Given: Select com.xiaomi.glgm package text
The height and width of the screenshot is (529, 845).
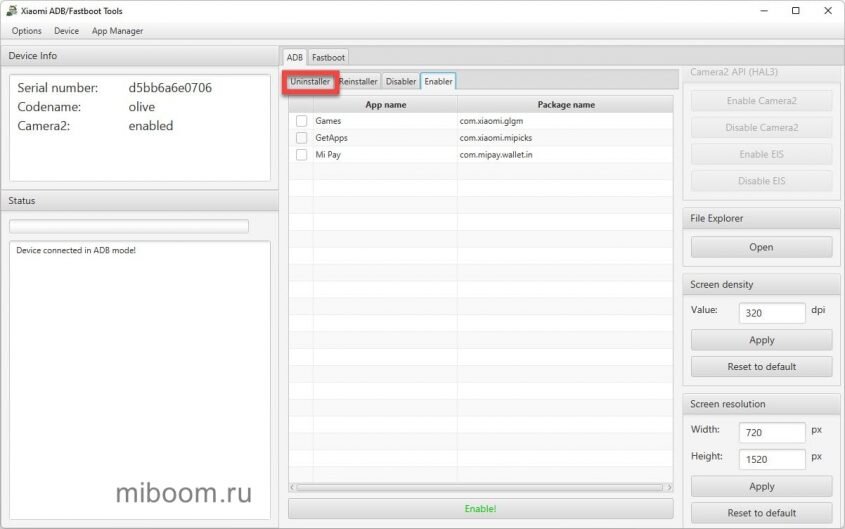Looking at the screenshot, I should (491, 121).
